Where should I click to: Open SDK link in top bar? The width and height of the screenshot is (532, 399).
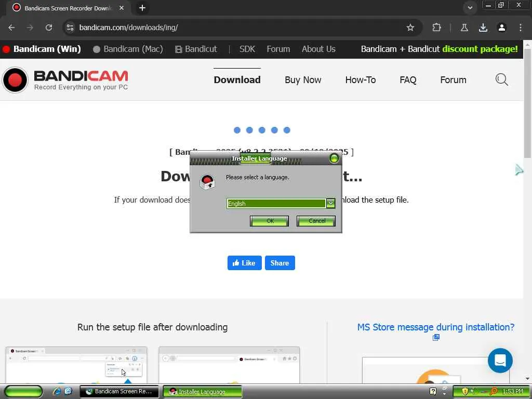click(x=247, y=49)
